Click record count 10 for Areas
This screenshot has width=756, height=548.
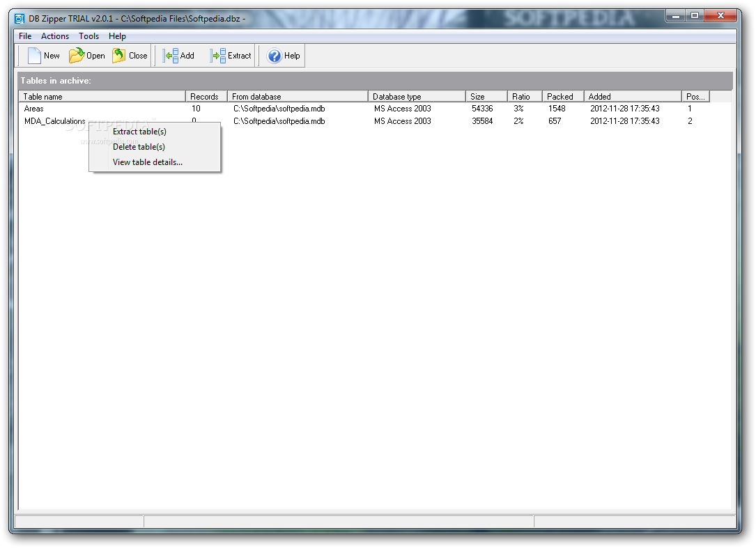pyautogui.click(x=196, y=109)
